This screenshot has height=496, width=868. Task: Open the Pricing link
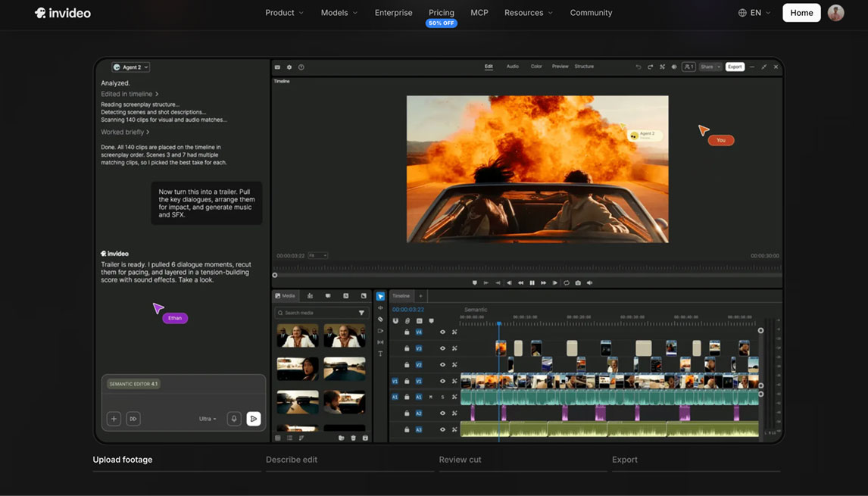[442, 13]
